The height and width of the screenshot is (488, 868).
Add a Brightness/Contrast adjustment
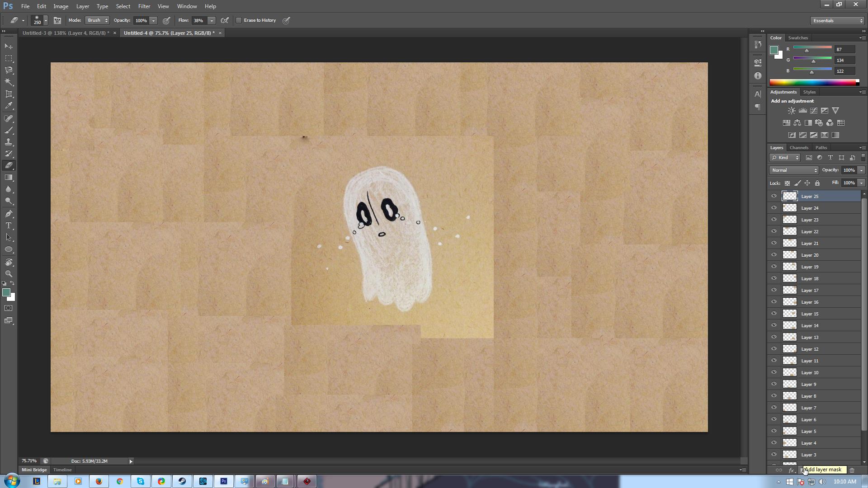792,111
